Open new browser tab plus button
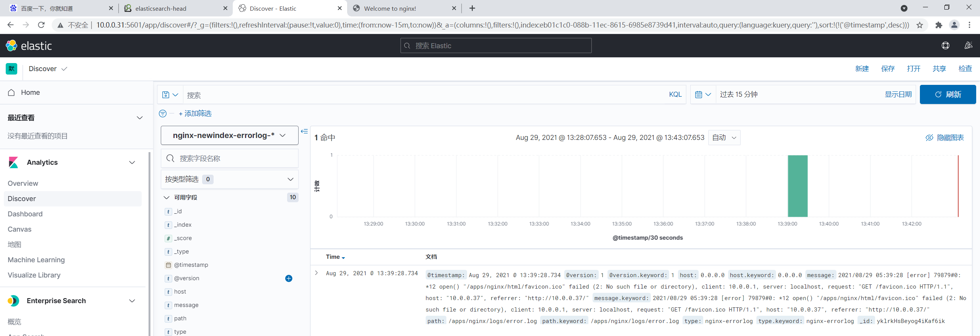This screenshot has width=980, height=336. pyautogui.click(x=472, y=8)
